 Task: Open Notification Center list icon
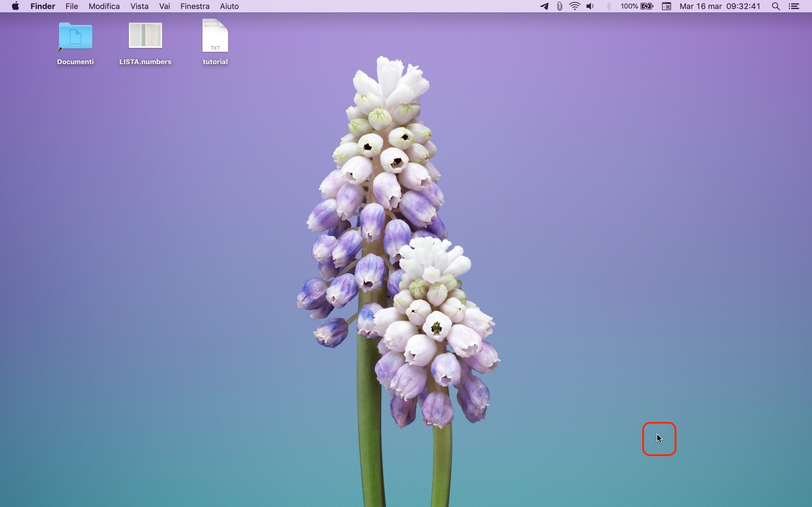point(794,6)
